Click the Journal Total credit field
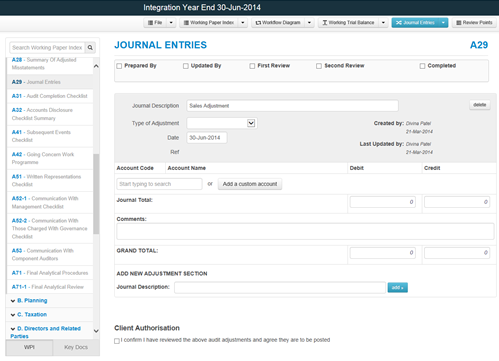Screen dimensions: 499x361 point(457,202)
